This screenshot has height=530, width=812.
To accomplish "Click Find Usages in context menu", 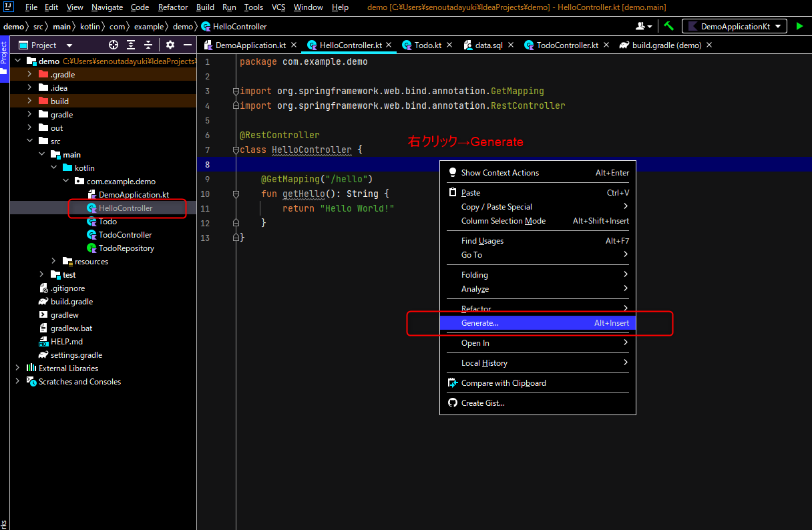I will tap(538, 241).
